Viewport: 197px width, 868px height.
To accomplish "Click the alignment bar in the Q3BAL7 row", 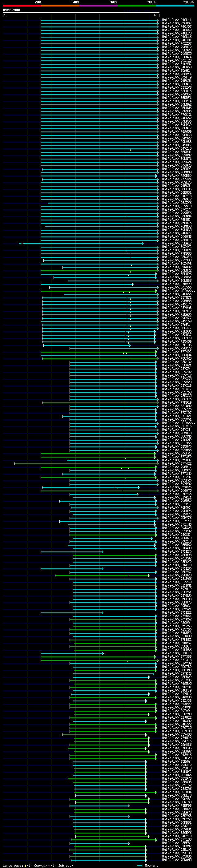I will point(81,244).
